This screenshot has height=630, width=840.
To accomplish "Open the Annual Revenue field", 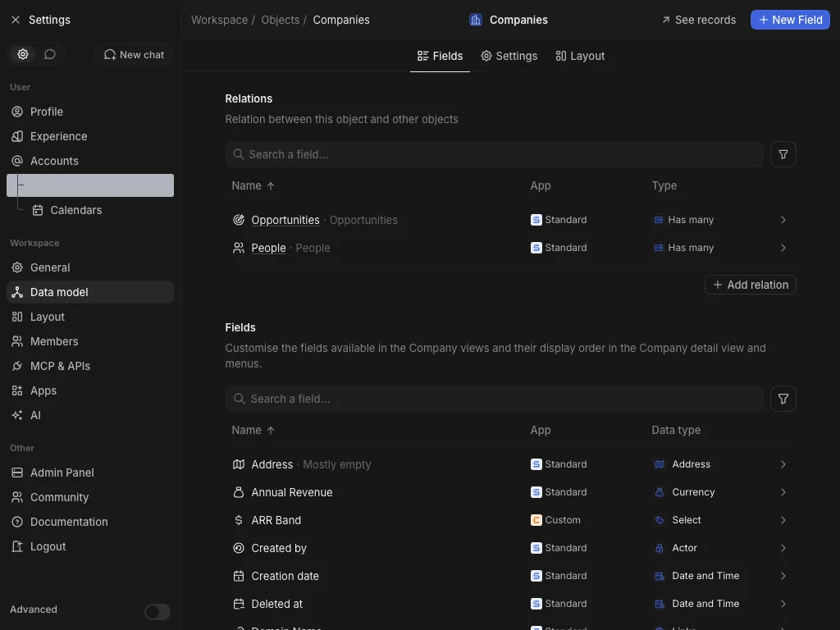I will [x=511, y=492].
